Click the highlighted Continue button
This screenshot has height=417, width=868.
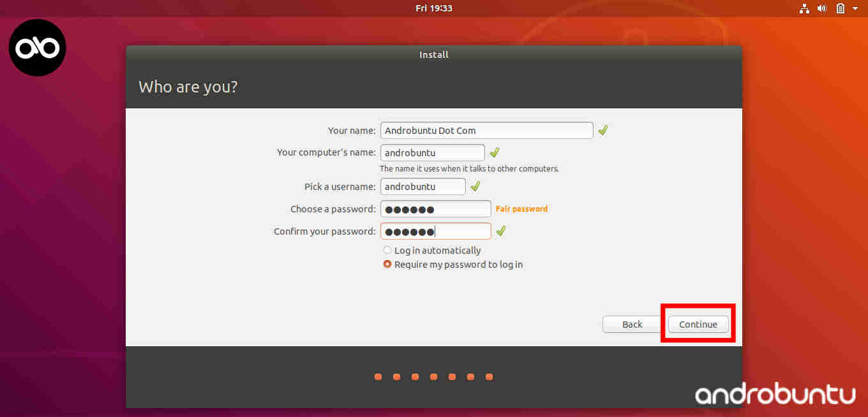point(698,324)
